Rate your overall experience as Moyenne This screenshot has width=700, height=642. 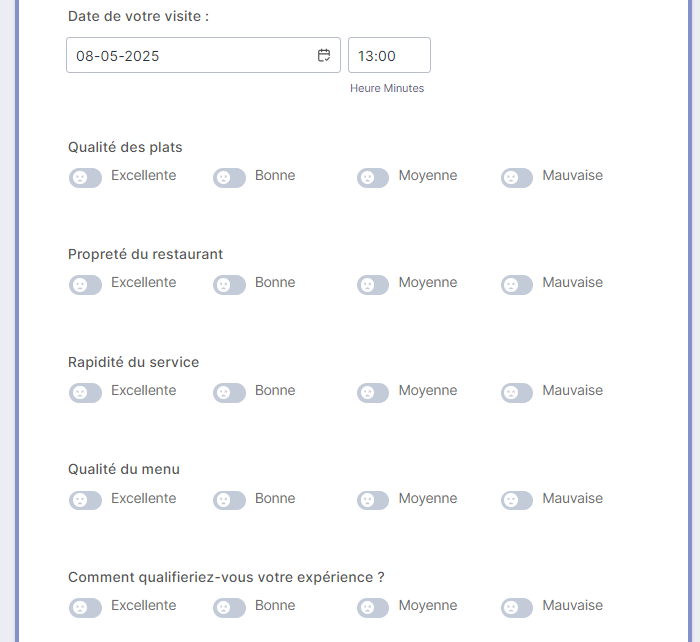point(374,607)
